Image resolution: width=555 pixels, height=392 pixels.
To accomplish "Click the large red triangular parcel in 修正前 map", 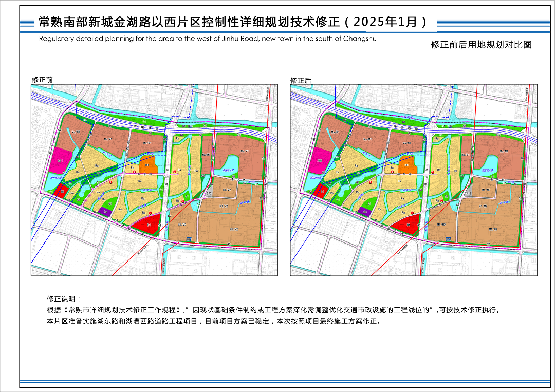I will 149,224.
